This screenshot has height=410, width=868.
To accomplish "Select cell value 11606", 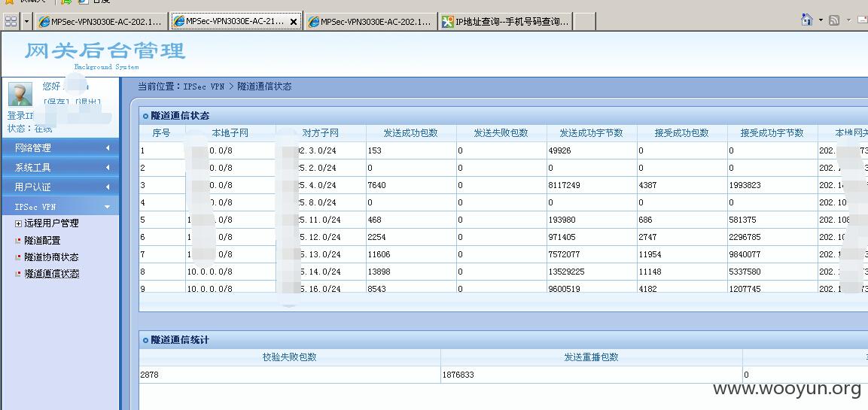I will tap(379, 254).
